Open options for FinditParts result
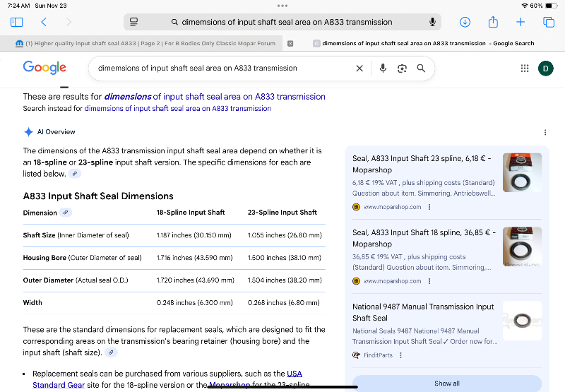The image size is (565, 392). tap(400, 355)
